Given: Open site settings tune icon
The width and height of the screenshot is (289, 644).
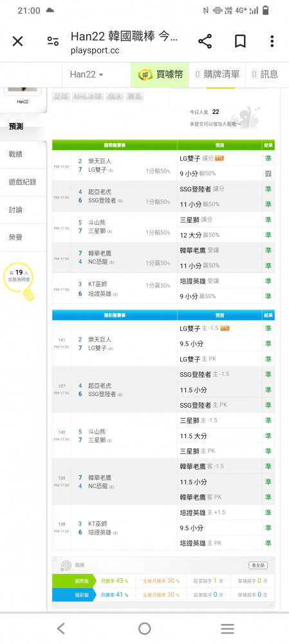Looking at the screenshot, I should click(53, 41).
